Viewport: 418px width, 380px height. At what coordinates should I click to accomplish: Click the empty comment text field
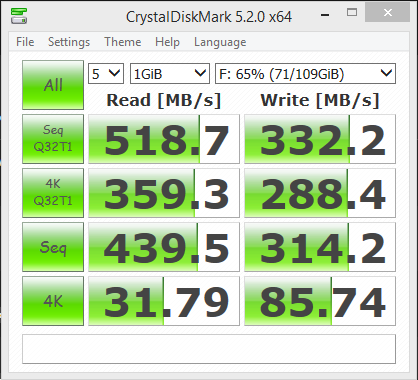click(x=209, y=349)
